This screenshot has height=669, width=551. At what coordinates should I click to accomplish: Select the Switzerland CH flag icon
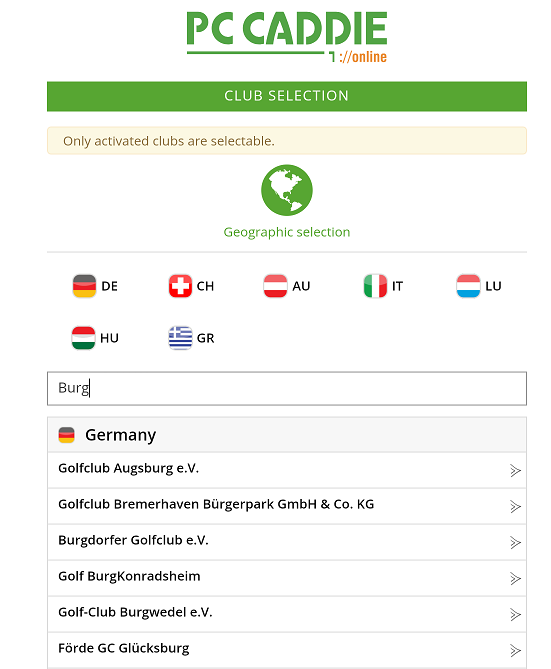point(180,286)
